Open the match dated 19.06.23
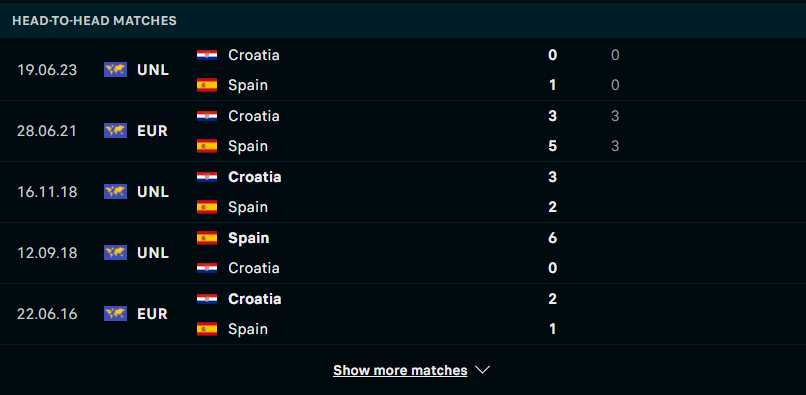The height and width of the screenshot is (395, 806). pyautogui.click(x=403, y=70)
